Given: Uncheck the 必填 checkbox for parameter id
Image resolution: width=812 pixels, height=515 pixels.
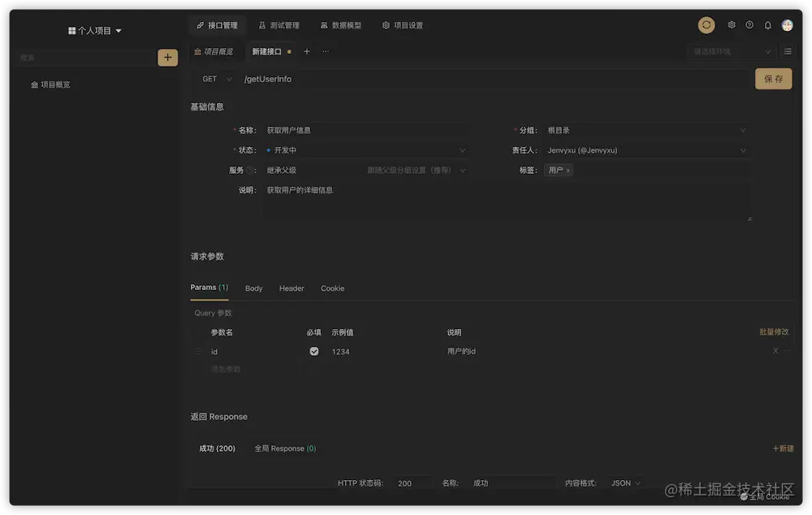Looking at the screenshot, I should [313, 351].
